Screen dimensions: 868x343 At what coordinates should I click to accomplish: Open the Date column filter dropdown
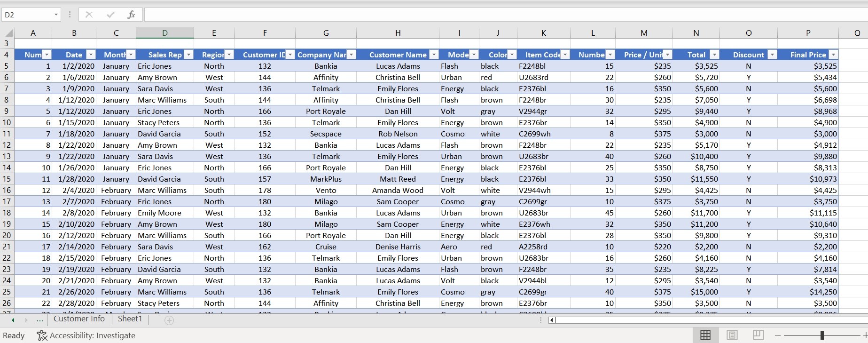coord(91,55)
